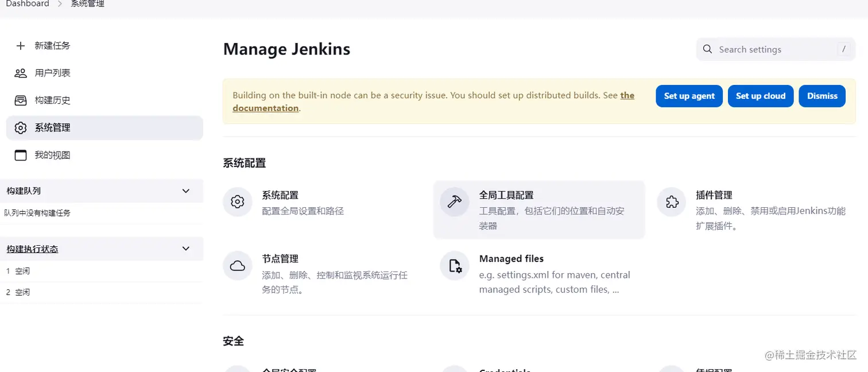The image size is (868, 372).
Task: Open 构建历史 in the sidebar
Action: [104, 100]
